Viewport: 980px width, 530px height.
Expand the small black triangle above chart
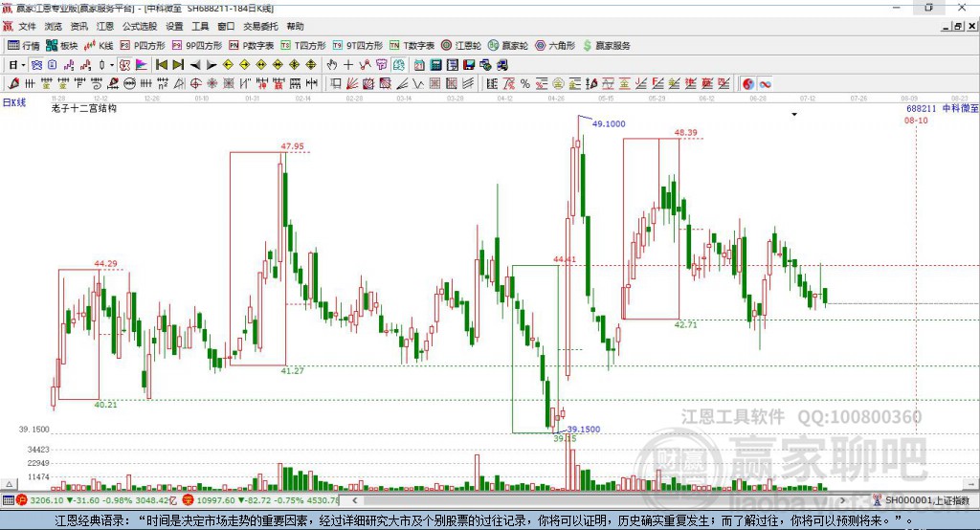794,115
